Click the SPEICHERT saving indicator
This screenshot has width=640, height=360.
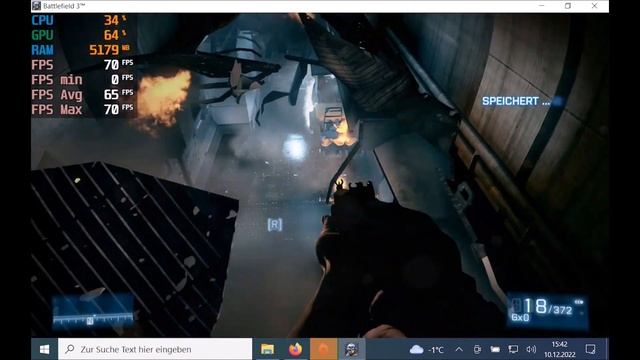pos(516,101)
